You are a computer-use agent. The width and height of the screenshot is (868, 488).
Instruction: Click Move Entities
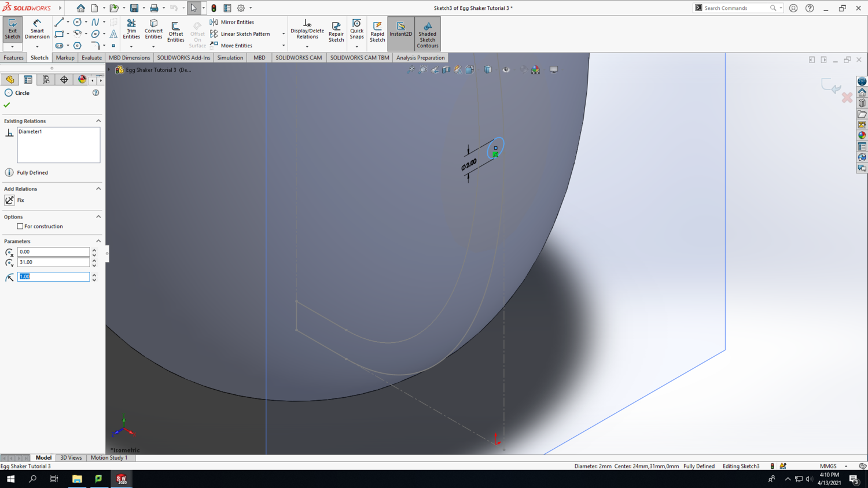[231, 45]
